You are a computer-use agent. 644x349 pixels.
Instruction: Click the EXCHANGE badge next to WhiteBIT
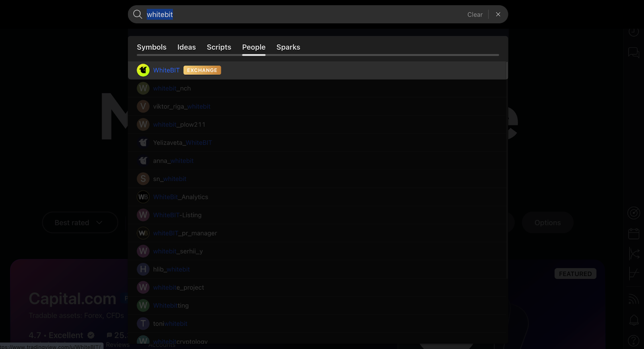202,70
